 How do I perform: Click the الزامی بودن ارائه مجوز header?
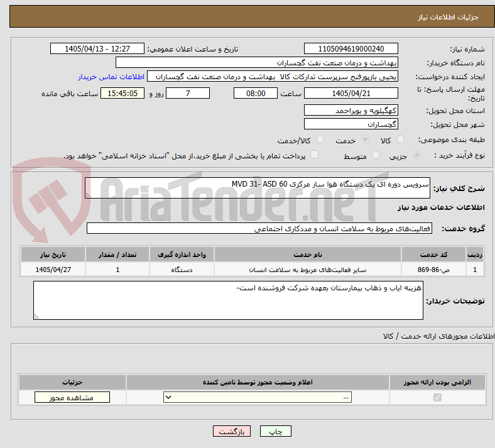tap(438, 382)
